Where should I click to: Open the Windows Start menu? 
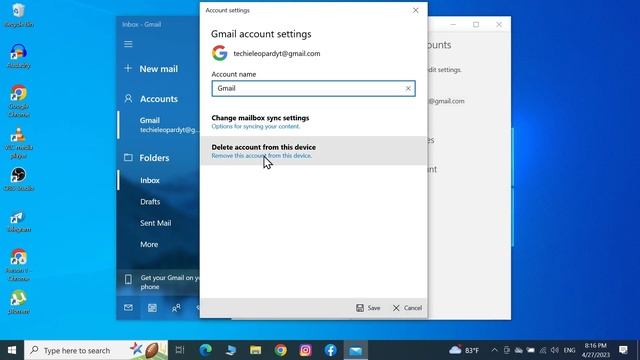(12, 350)
